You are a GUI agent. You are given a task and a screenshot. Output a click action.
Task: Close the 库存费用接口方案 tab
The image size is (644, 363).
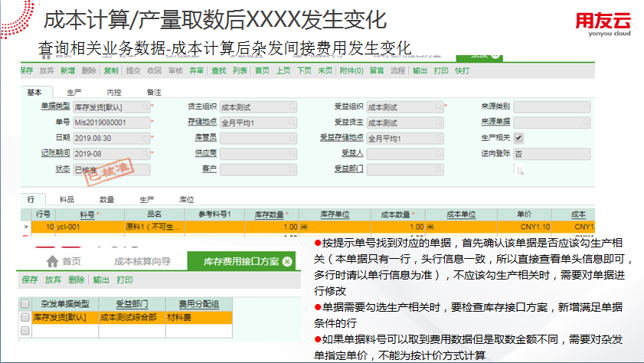tap(287, 262)
